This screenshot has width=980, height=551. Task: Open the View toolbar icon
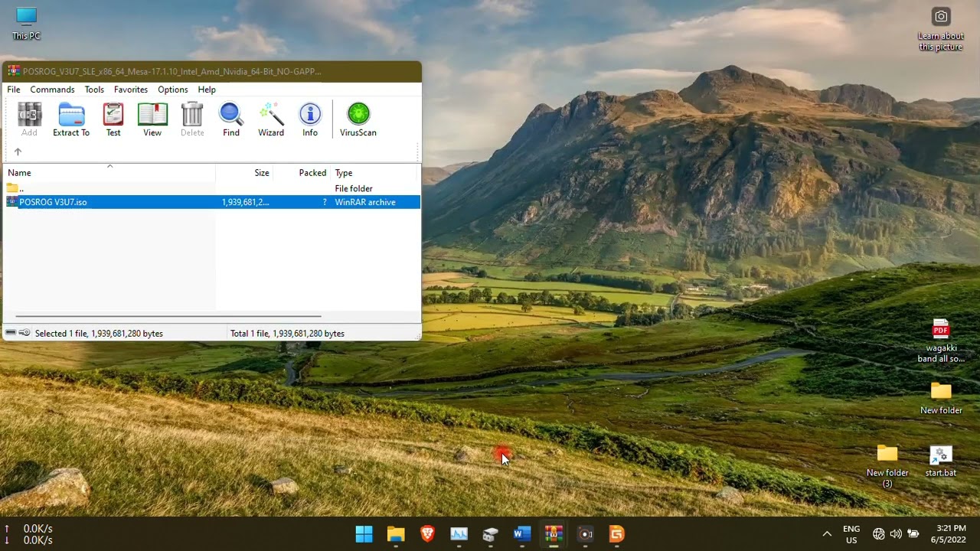pyautogui.click(x=152, y=120)
